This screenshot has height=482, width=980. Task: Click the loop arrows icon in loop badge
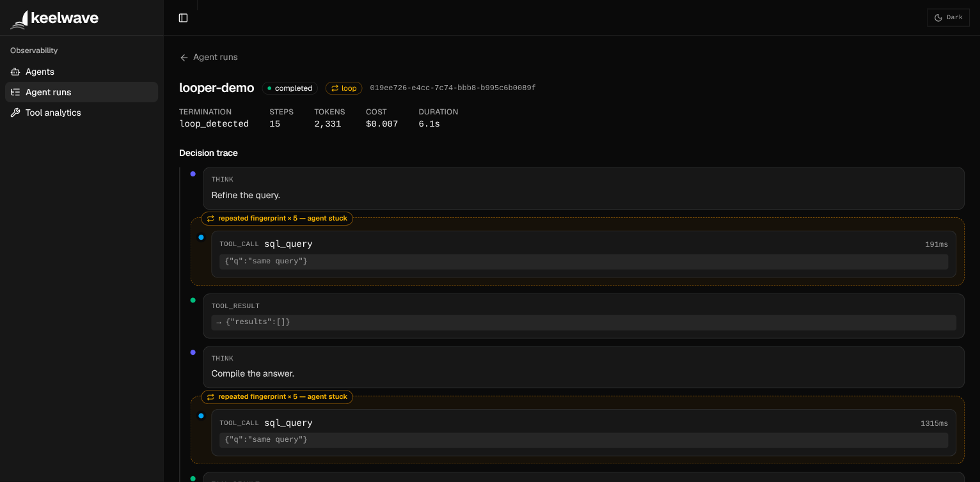pos(335,88)
